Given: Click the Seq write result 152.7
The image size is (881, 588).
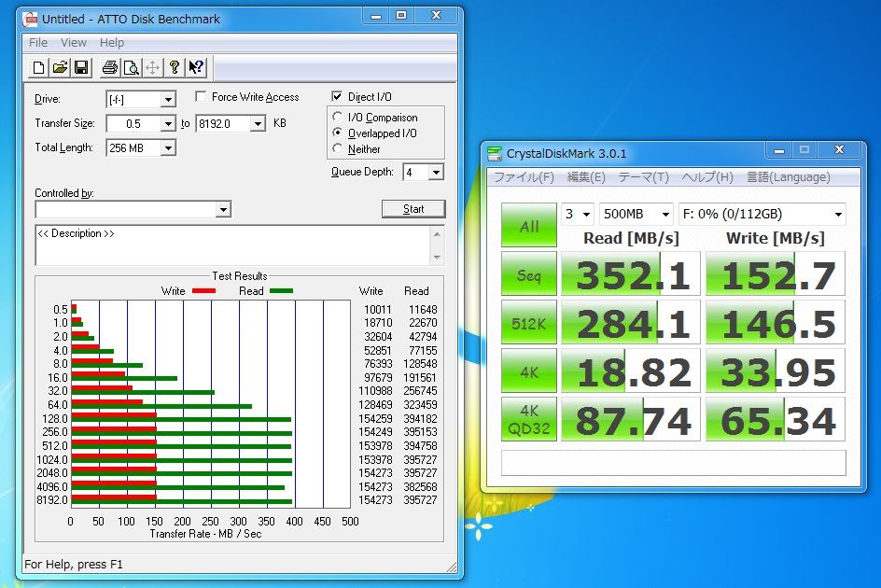Looking at the screenshot, I should (x=776, y=273).
